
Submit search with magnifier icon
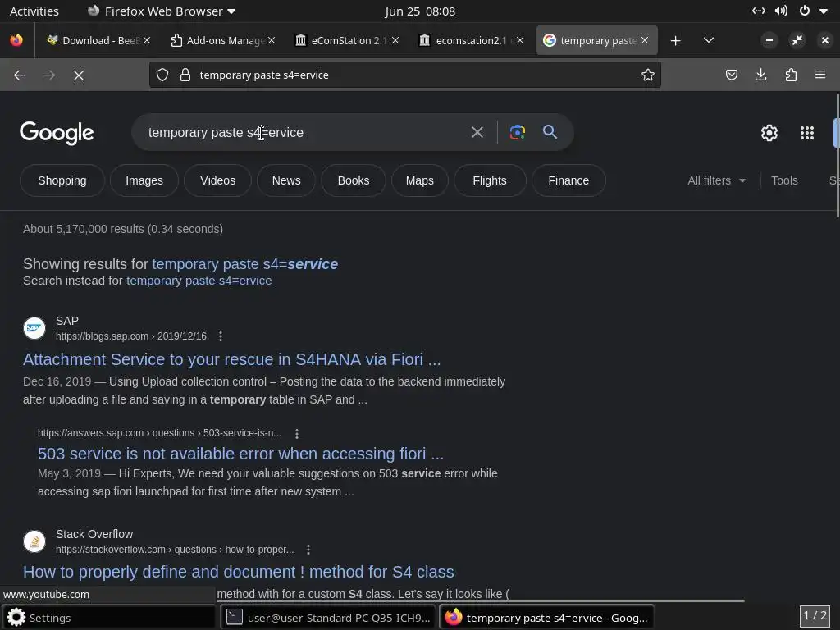pyautogui.click(x=550, y=132)
